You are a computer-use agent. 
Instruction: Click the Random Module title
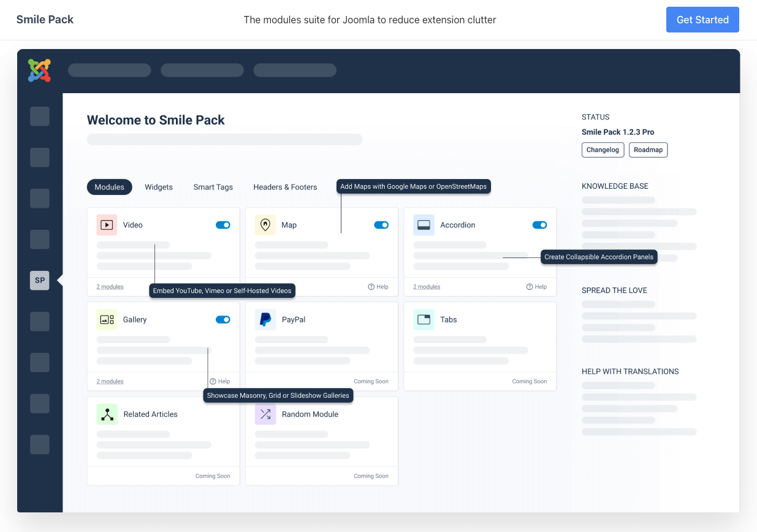coord(310,414)
